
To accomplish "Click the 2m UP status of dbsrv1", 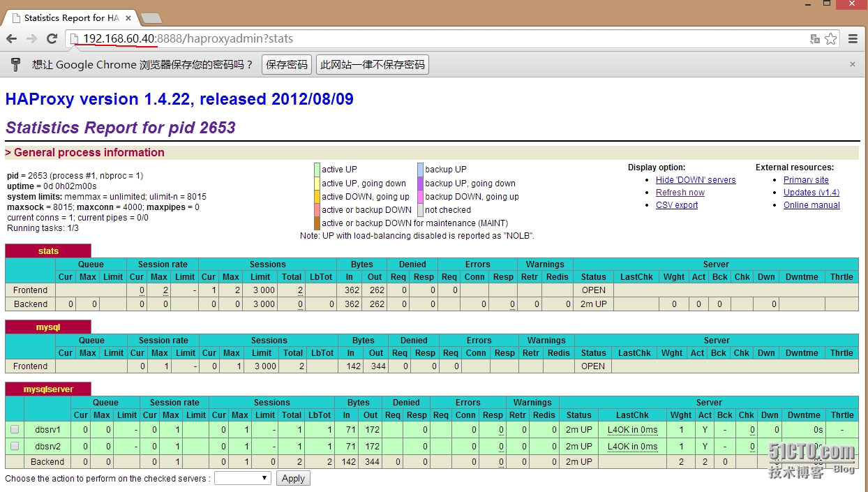I will pos(579,430).
